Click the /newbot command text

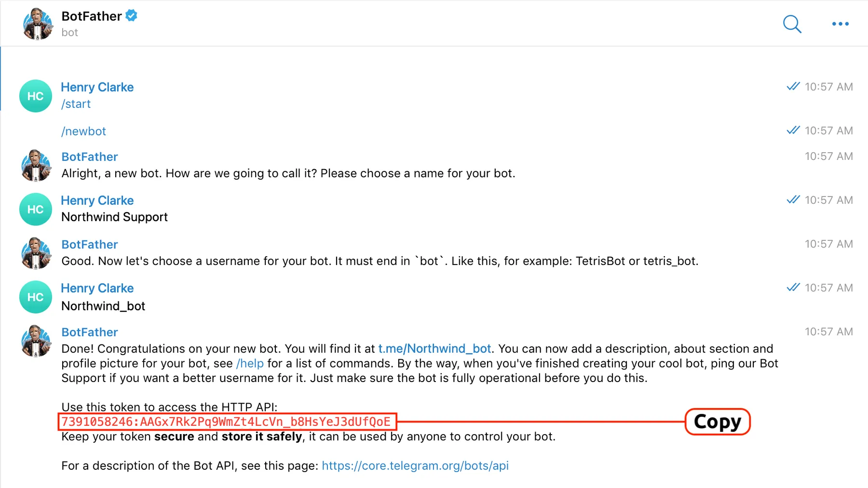pyautogui.click(x=83, y=131)
